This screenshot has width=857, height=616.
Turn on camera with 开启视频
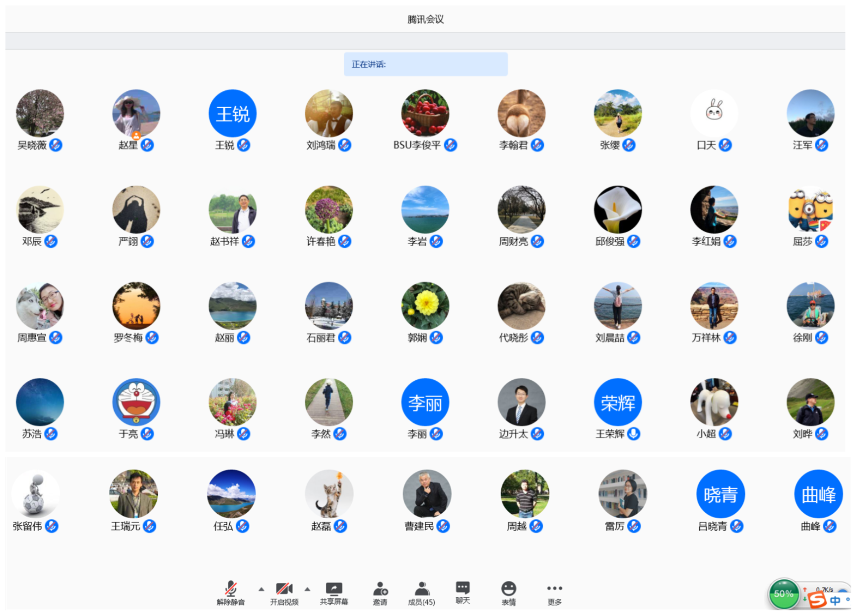284,589
